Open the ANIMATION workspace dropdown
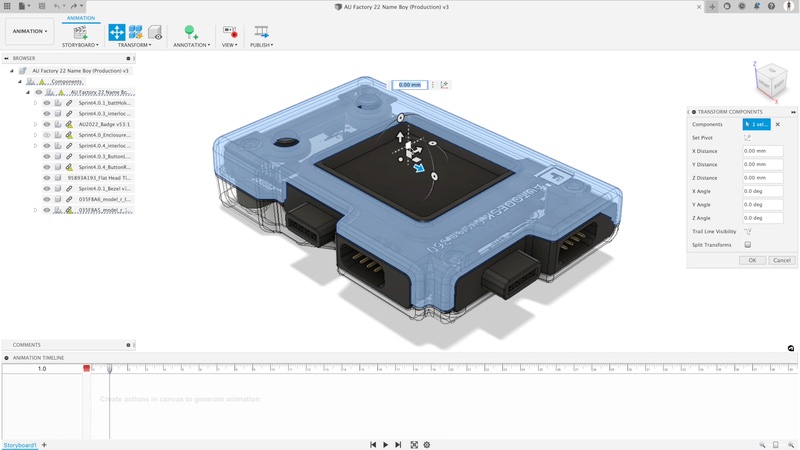The width and height of the screenshot is (800, 450). click(x=29, y=31)
